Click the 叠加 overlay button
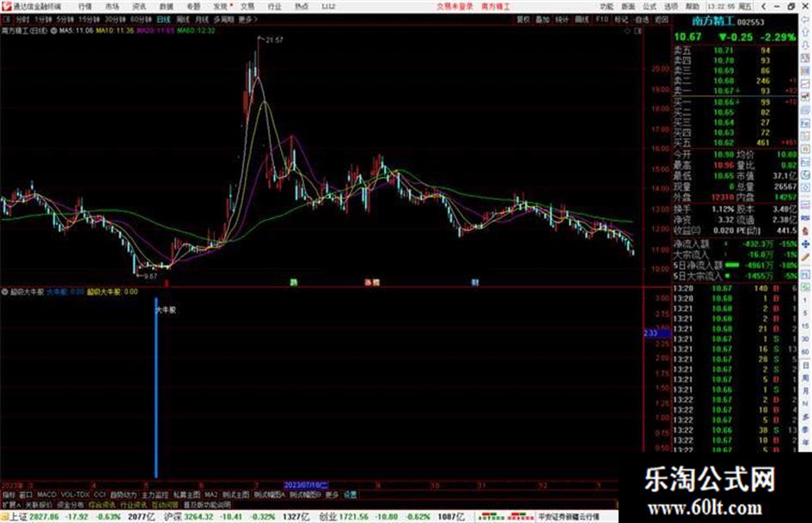This screenshot has width=812, height=523. [x=542, y=19]
